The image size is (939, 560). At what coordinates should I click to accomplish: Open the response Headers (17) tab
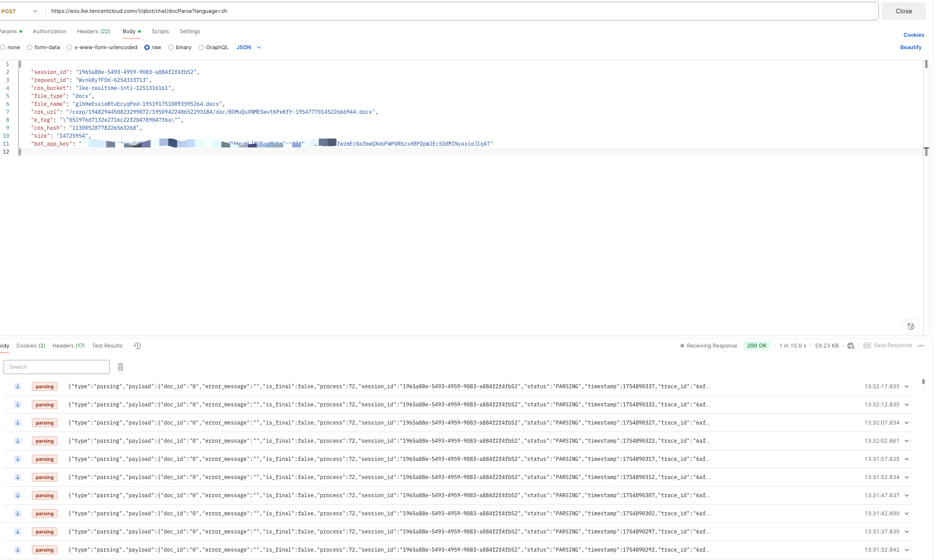coord(68,346)
